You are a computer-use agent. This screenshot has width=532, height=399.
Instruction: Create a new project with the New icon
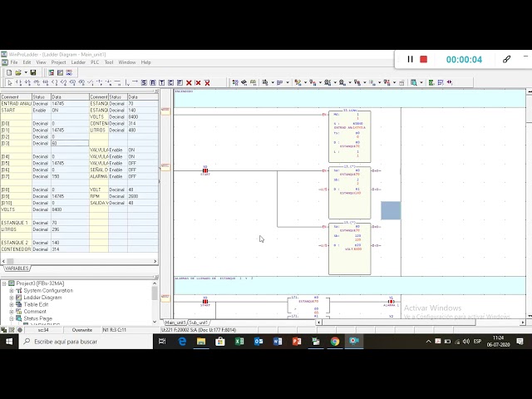[x=9, y=72]
